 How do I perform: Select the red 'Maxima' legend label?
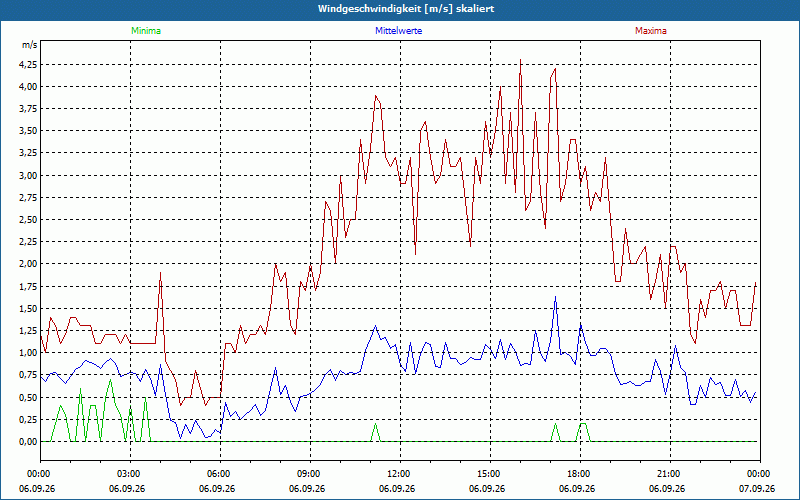(651, 31)
